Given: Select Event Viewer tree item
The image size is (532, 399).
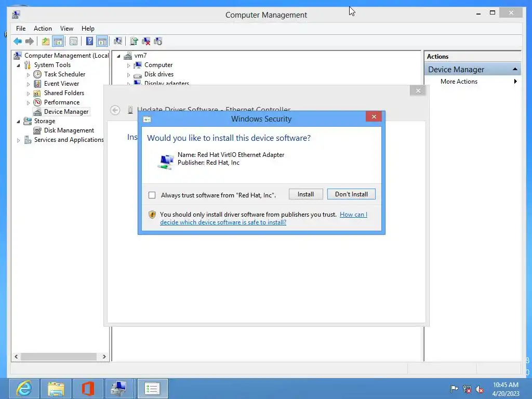Looking at the screenshot, I should pyautogui.click(x=61, y=84).
